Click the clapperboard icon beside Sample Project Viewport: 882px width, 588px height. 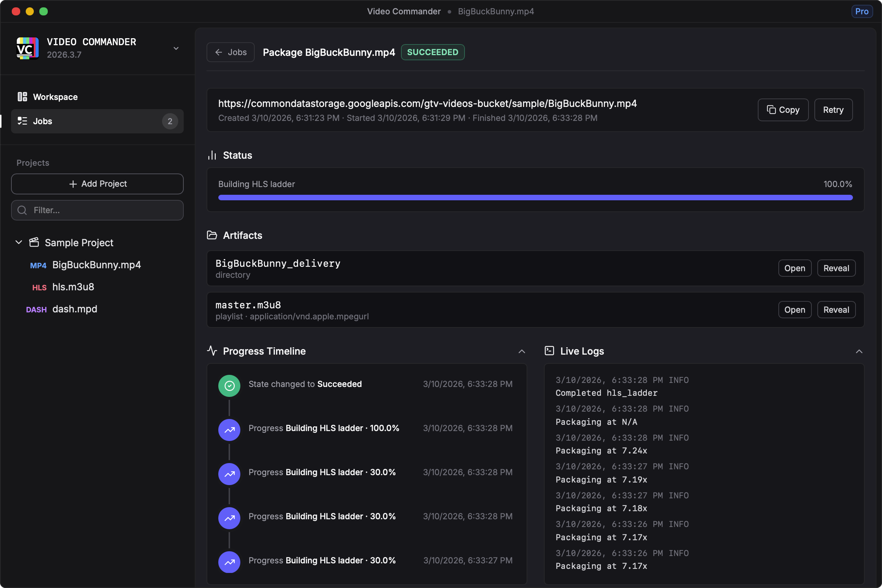34,242
